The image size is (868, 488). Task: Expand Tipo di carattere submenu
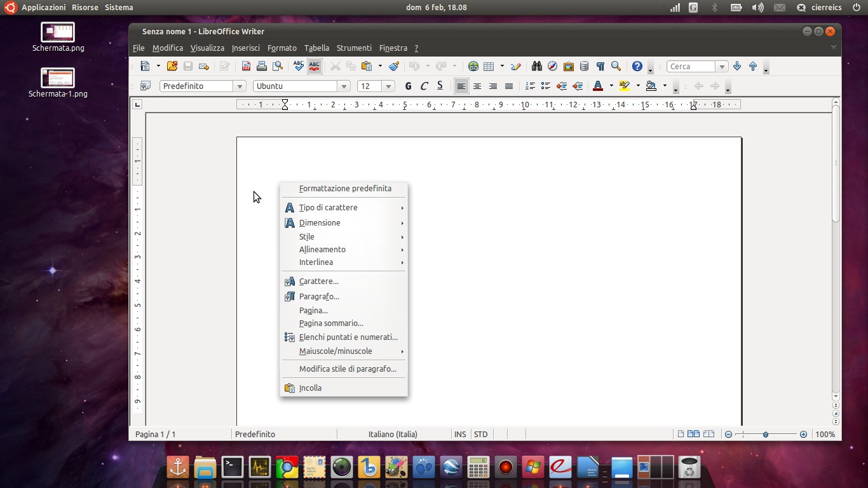coord(344,208)
